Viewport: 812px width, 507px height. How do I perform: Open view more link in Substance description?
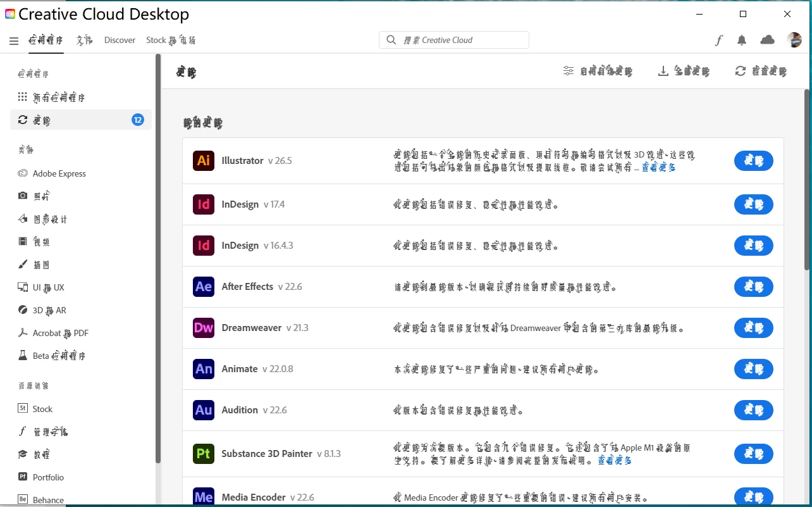[615, 461]
